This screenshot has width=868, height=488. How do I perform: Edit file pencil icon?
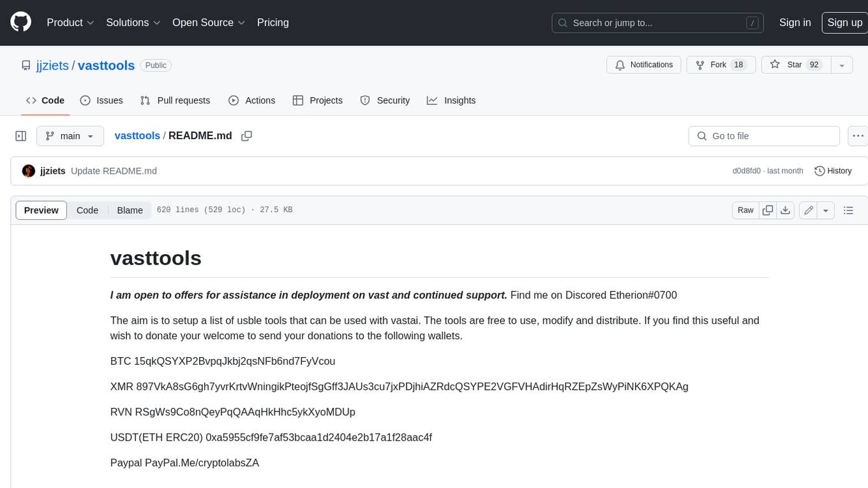[809, 210]
